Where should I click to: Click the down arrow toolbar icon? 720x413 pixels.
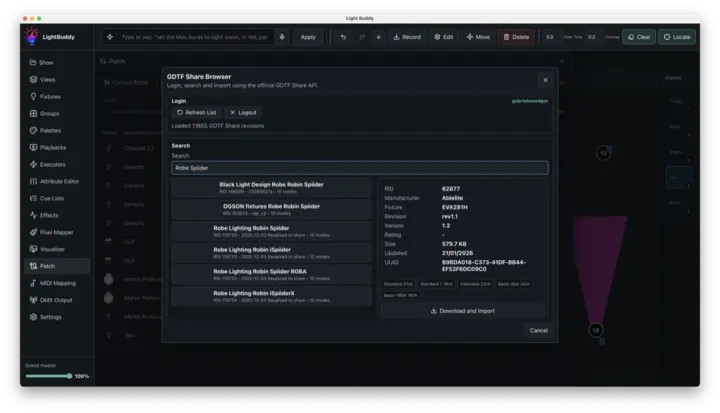tap(379, 37)
